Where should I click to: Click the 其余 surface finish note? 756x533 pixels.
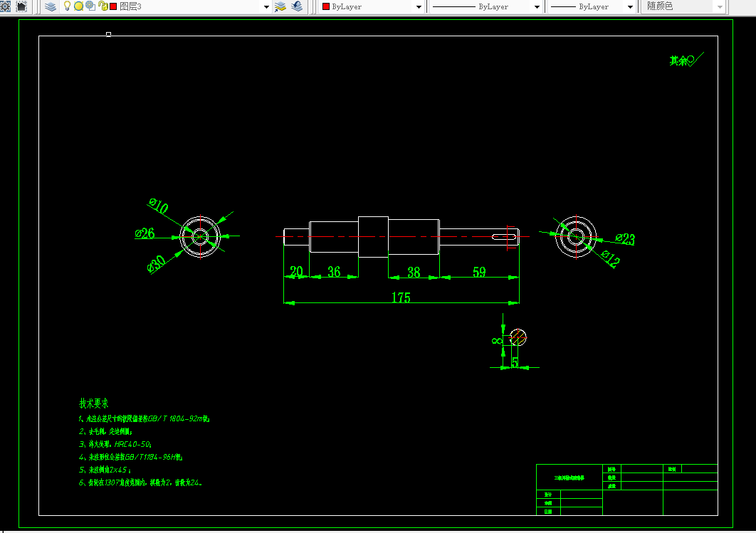[x=686, y=60]
